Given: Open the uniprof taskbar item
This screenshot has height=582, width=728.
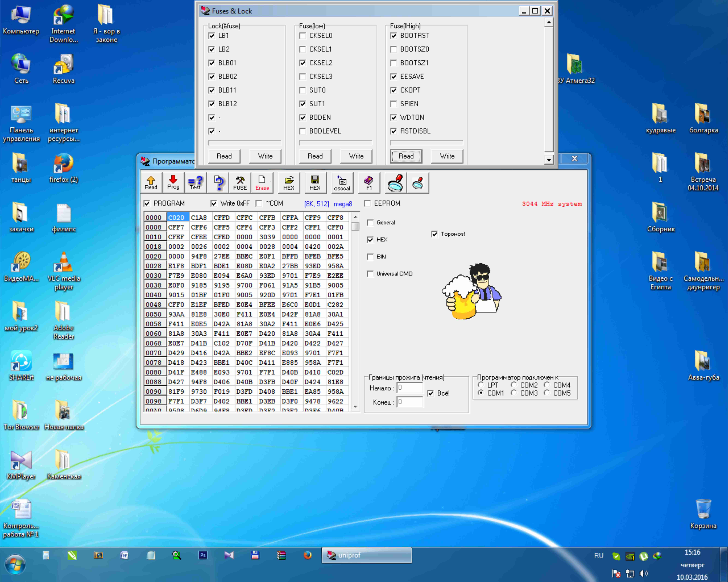Looking at the screenshot, I should [x=366, y=555].
